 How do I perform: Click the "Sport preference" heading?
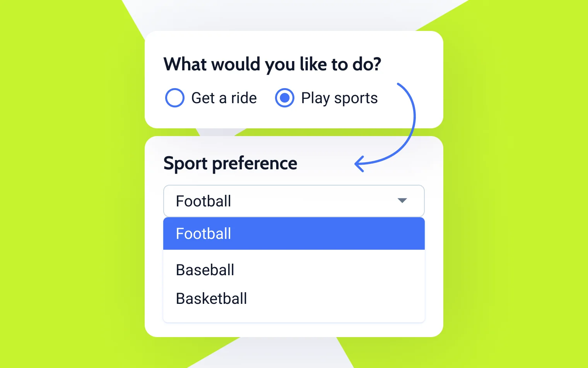pos(230,163)
